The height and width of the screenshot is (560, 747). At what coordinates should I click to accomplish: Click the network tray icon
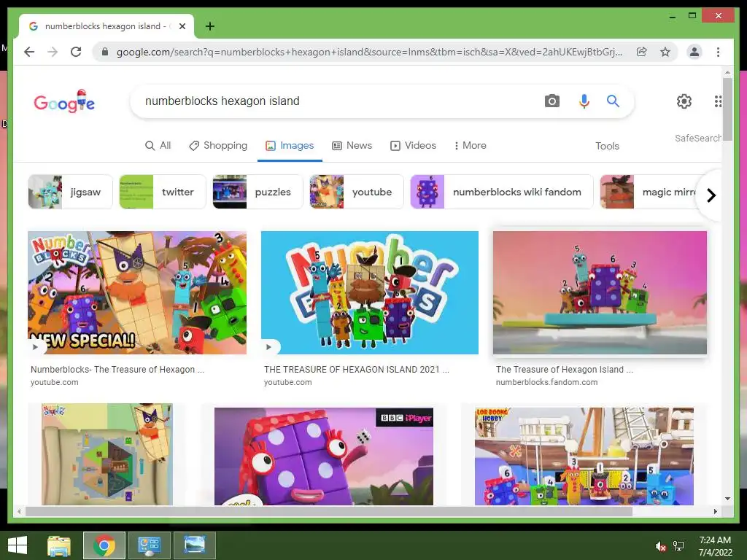point(678,546)
